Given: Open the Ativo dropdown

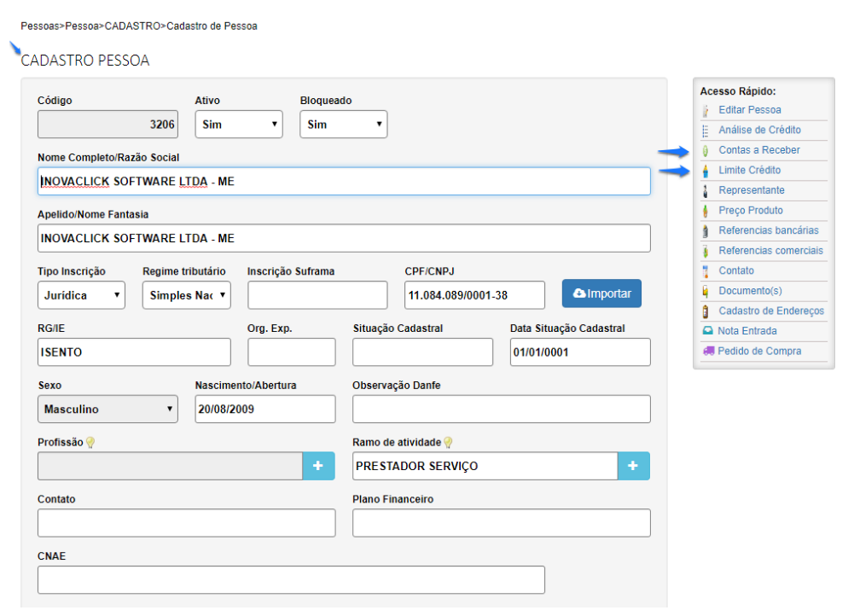Looking at the screenshot, I should (x=238, y=125).
